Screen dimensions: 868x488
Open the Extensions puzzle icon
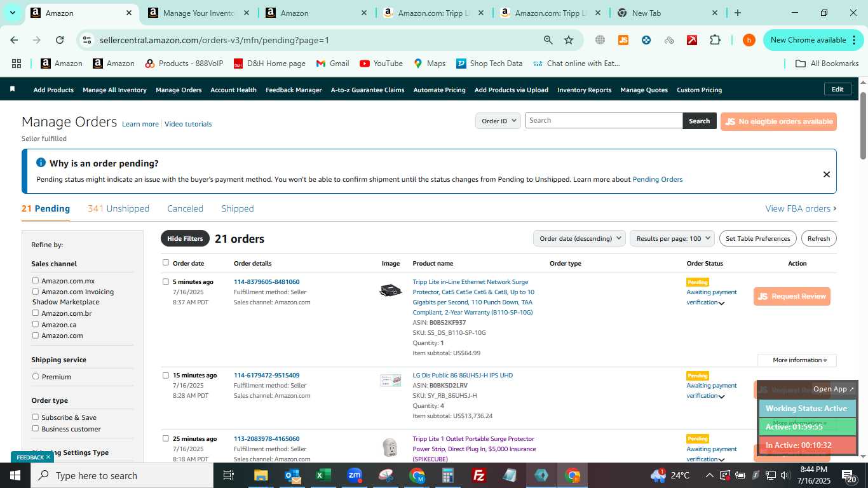coord(715,40)
